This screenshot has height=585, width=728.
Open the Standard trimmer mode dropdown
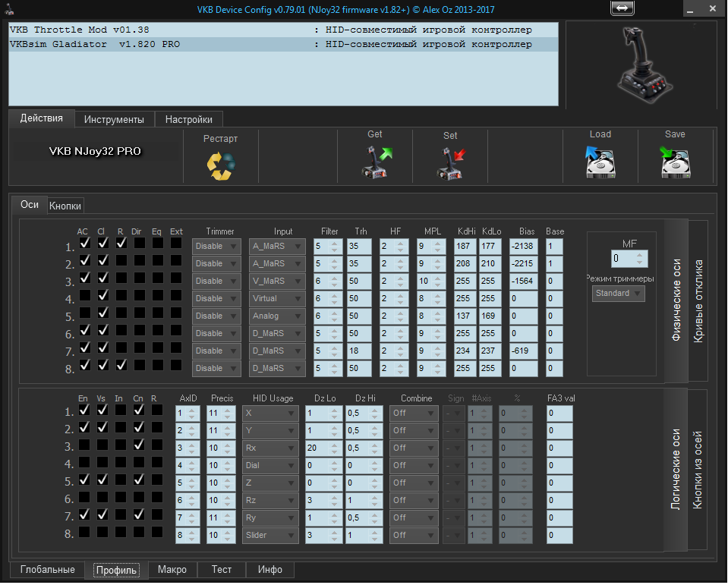[619, 293]
